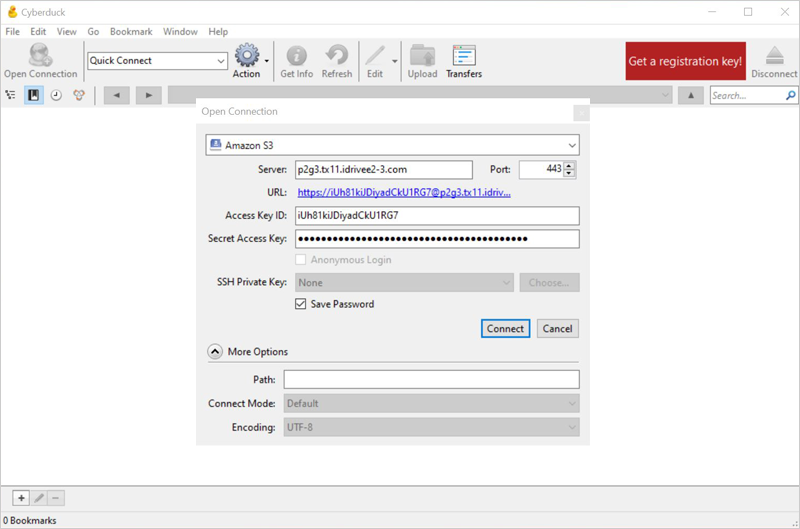Screen dimensions: 800x529
Task: Click the Choose... button
Action: pos(549,283)
